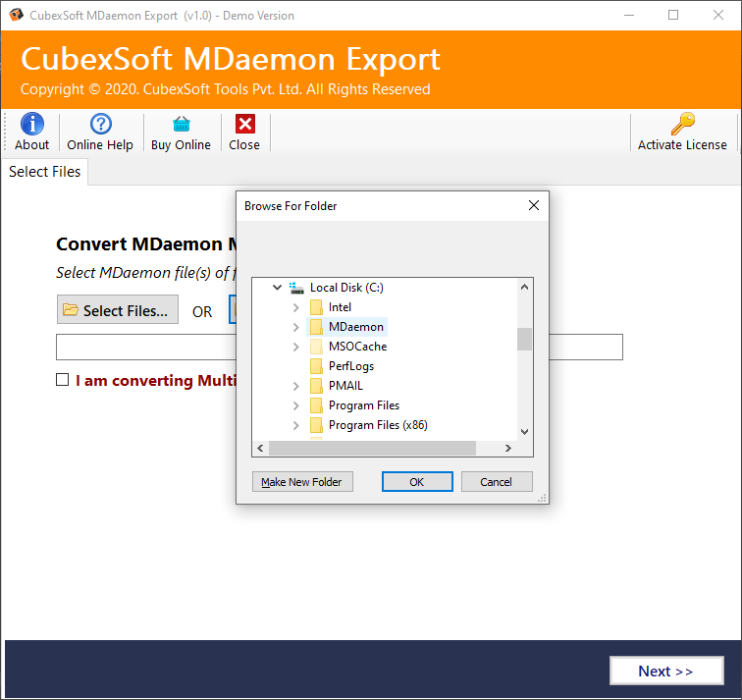The width and height of the screenshot is (742, 700).
Task: Expand the Intel folder node
Action: pos(295,307)
